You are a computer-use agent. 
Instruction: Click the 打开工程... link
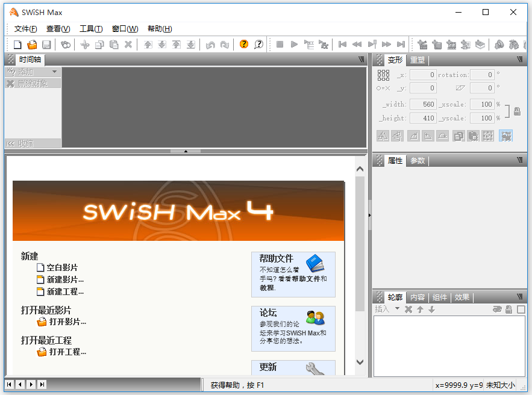67,352
